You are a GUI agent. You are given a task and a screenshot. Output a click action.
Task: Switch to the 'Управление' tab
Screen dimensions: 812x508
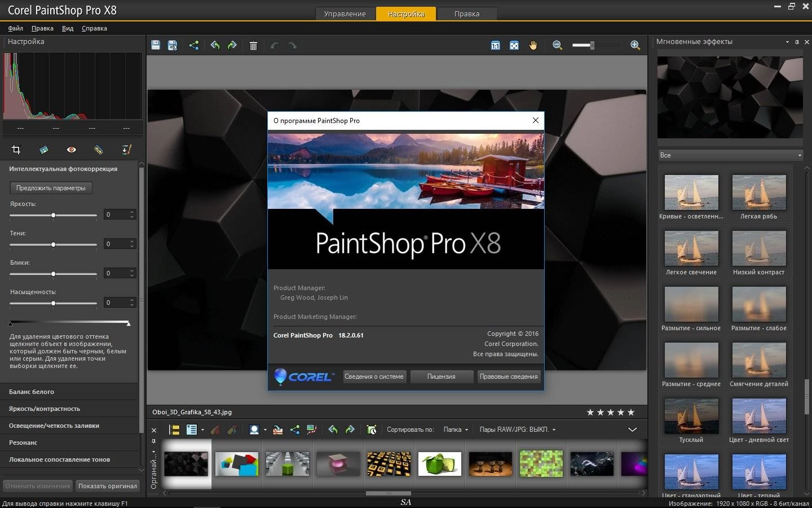[x=345, y=14]
